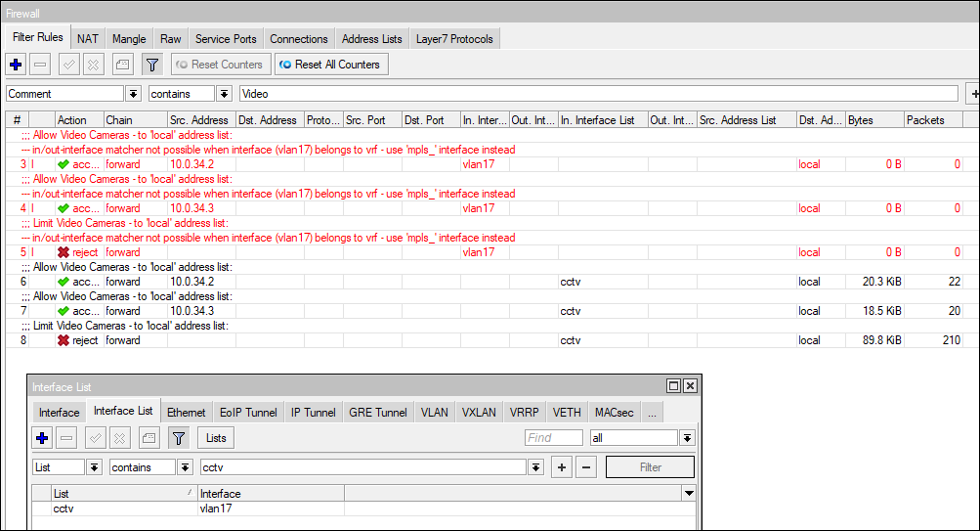The width and height of the screenshot is (980, 531).
Task: Toggle the filter funnel in Firewall toolbar
Action: (152, 65)
